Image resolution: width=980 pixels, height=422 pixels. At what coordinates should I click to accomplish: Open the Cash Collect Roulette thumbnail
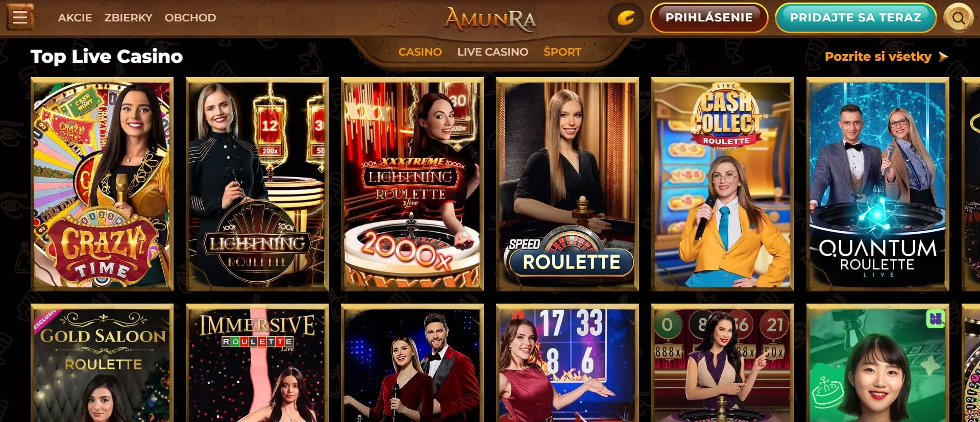coord(723,184)
